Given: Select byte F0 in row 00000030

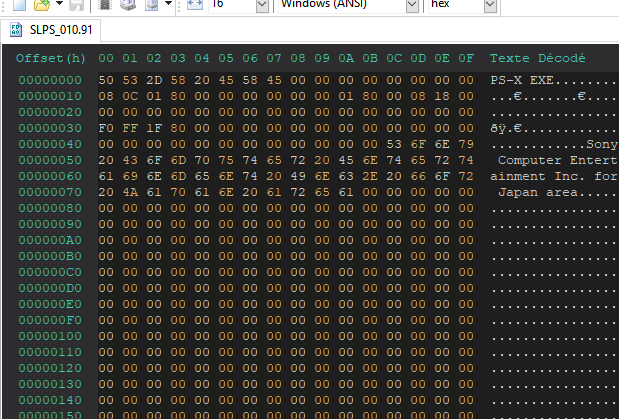Looking at the screenshot, I should 107,128.
